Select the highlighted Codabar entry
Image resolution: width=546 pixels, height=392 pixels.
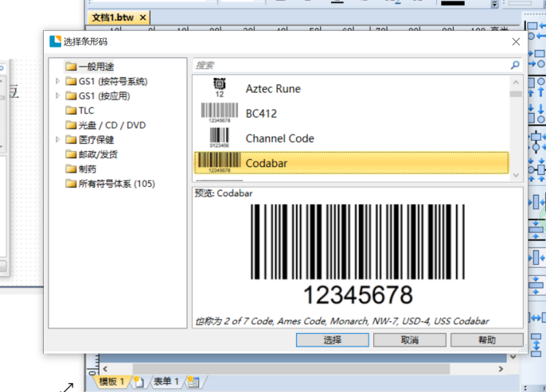tap(351, 163)
